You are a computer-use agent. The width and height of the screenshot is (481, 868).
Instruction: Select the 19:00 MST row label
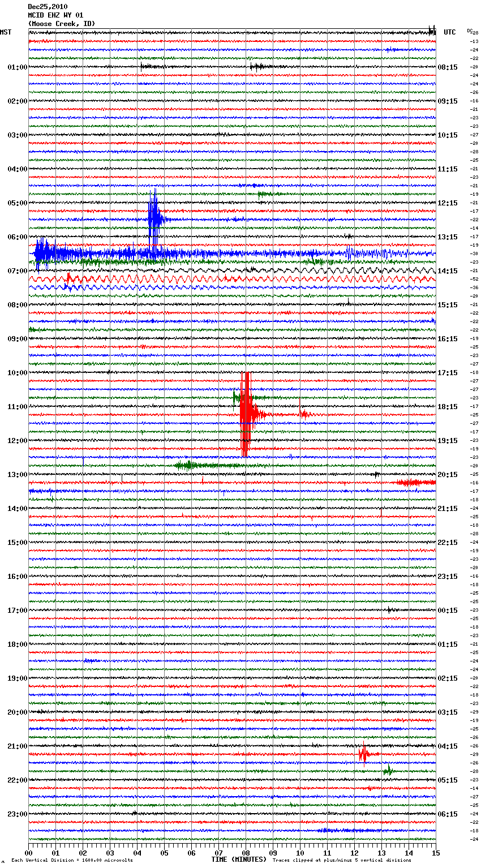[18, 678]
